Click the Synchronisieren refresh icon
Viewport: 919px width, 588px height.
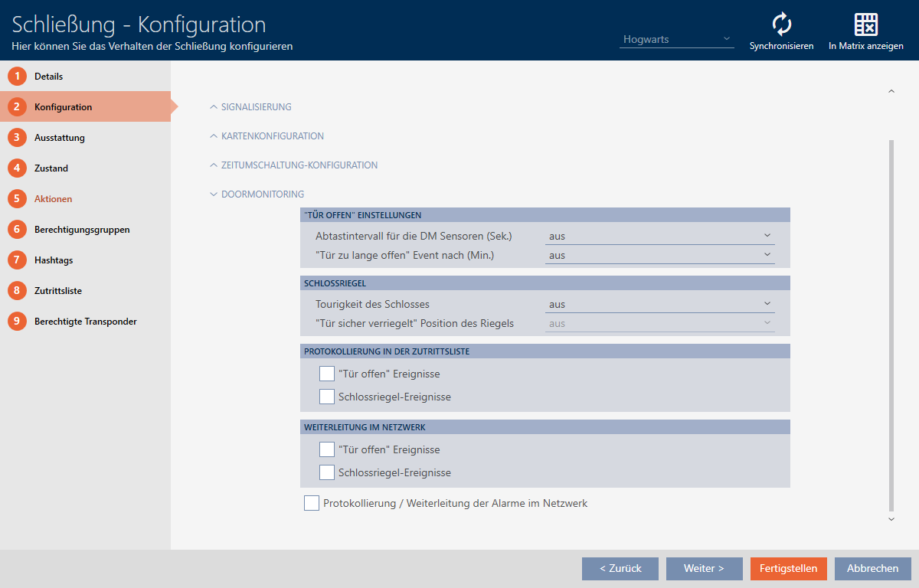pos(781,25)
